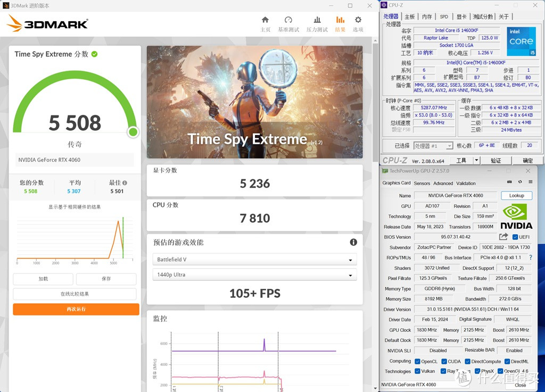Click the GPU-Z Close button
Image resolution: width=545 pixels, height=392 pixels.
pos(520,385)
